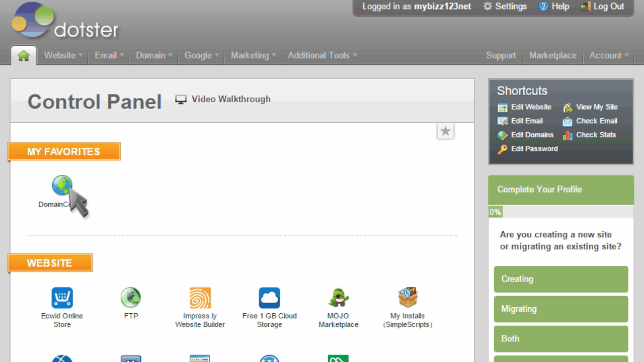Click the Edit Domains shortcut link
The height and width of the screenshot is (362, 644).
click(x=532, y=135)
